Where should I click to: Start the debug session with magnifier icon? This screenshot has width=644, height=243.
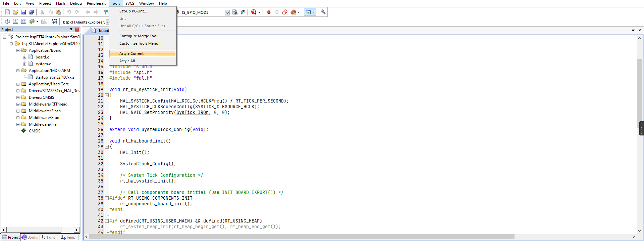point(254,12)
